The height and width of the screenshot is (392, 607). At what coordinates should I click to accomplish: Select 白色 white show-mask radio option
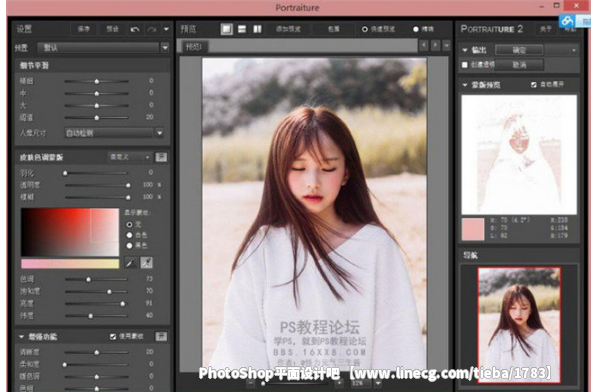click(129, 235)
